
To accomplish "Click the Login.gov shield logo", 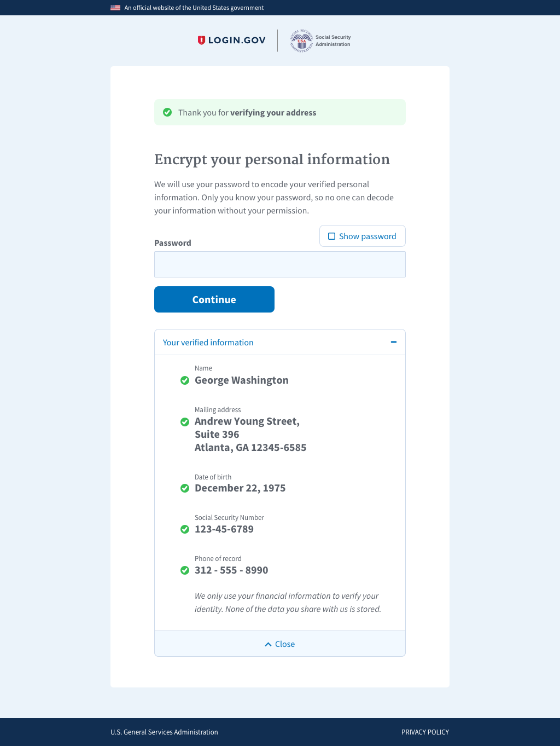I will [x=201, y=40].
